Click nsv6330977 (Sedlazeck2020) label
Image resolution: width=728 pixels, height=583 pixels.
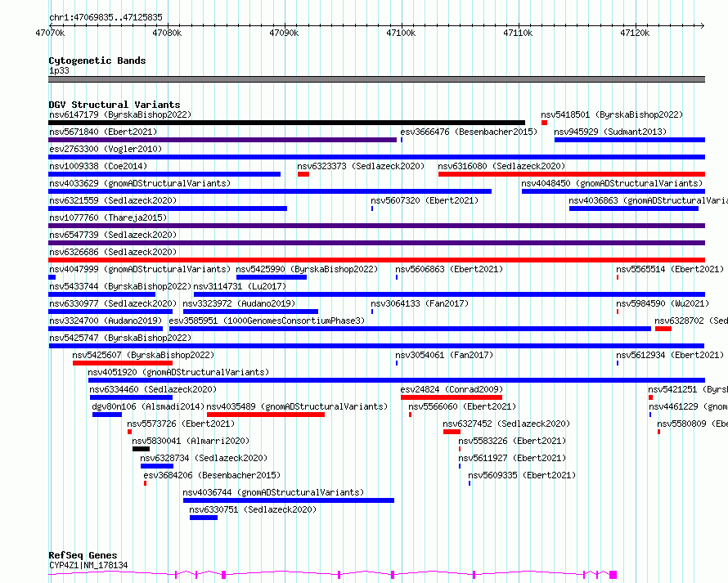113,303
